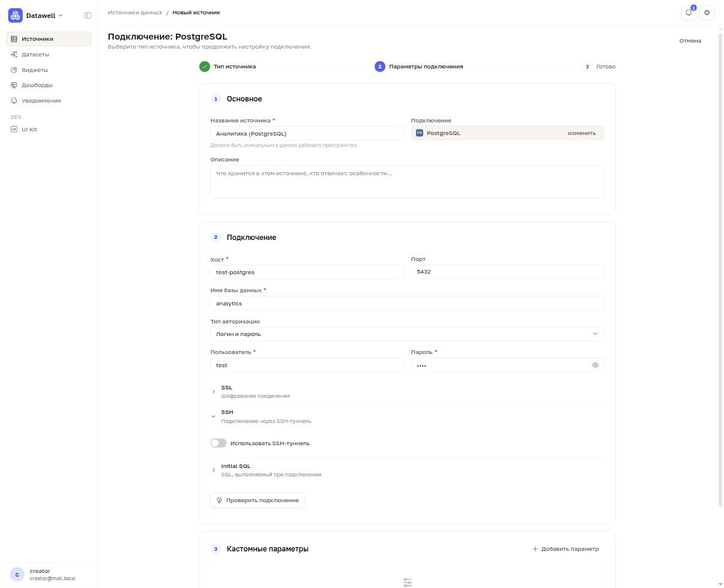
Task: Click step 2 circle in the wizard
Action: [x=379, y=67]
